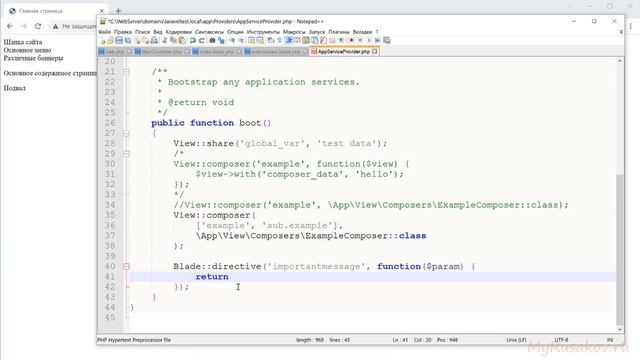Click the Stop macro recording icon
The height and width of the screenshot is (360, 640).
360,40
